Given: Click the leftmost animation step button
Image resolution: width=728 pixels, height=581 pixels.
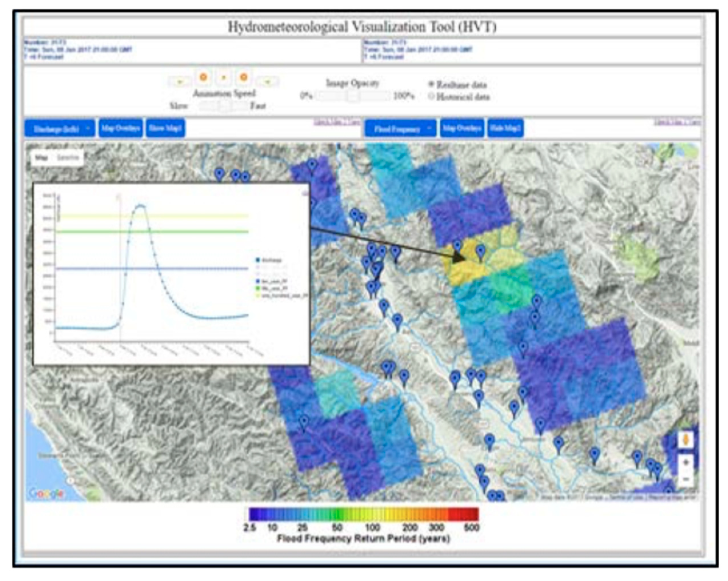Looking at the screenshot, I should tap(180, 81).
